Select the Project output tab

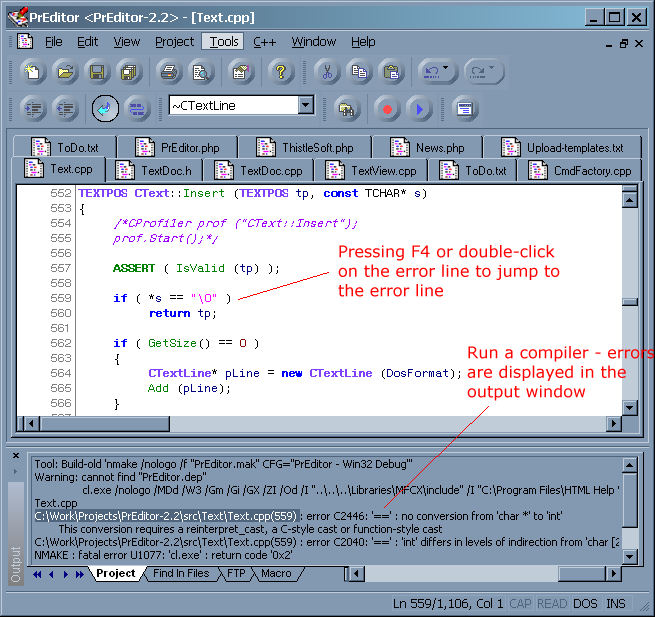coord(116,573)
